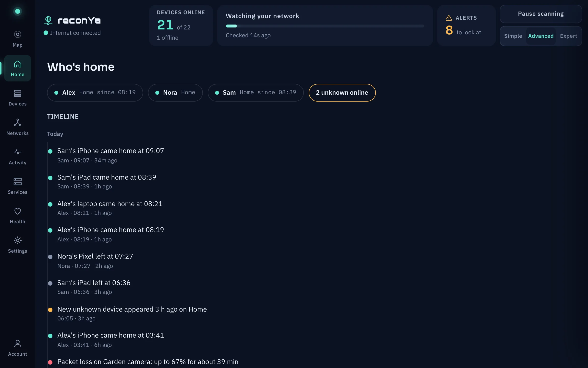Open the Alerts card with 8 items
Screen dimensions: 588x368
tap(466, 26)
